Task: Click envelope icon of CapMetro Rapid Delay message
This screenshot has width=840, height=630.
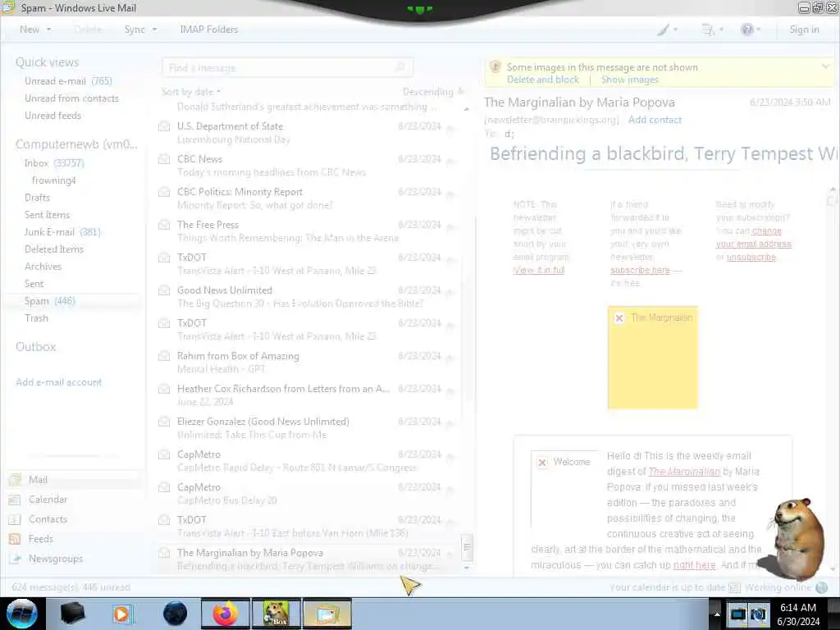Action: point(164,454)
